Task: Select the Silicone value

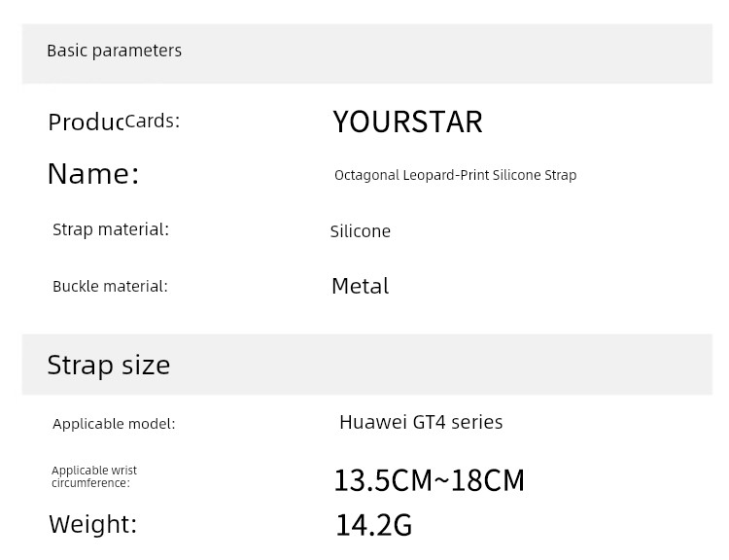Action: (x=361, y=231)
